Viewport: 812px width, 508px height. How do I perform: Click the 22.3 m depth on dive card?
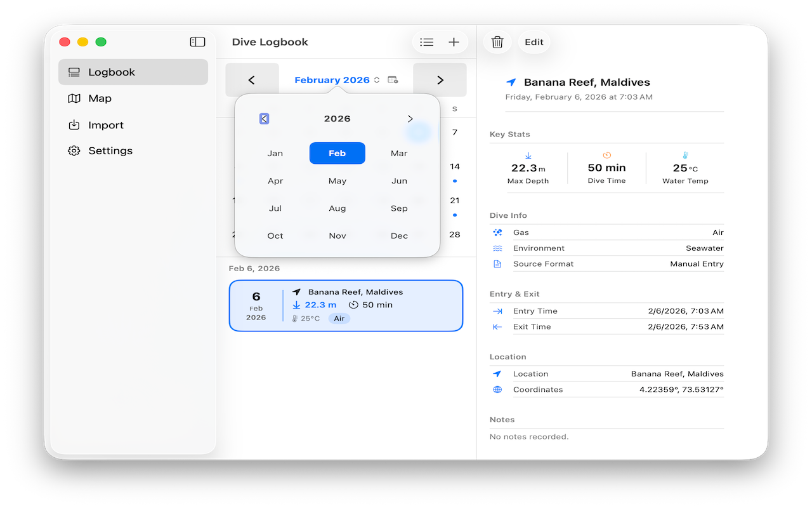[315, 305]
